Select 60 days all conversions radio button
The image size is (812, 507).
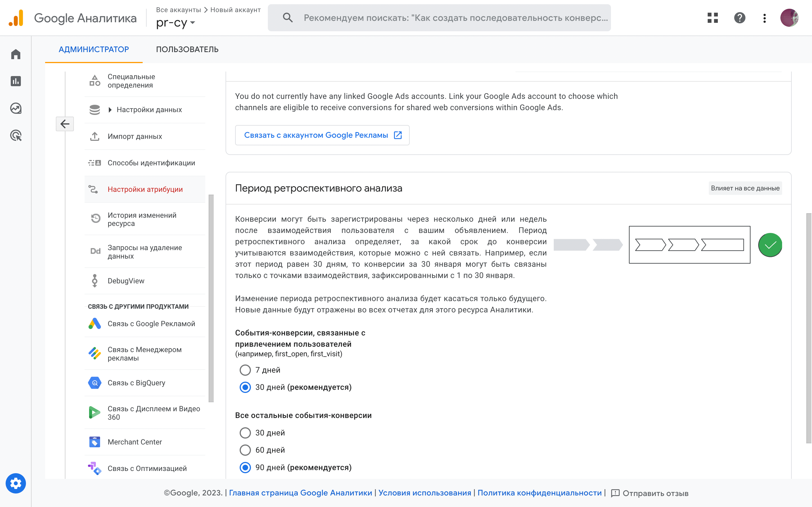point(244,450)
